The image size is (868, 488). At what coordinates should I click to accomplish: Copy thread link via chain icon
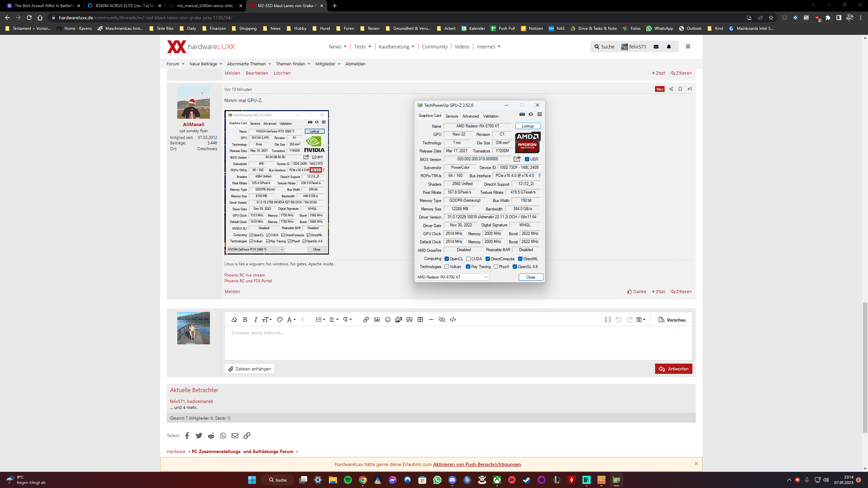(x=247, y=435)
